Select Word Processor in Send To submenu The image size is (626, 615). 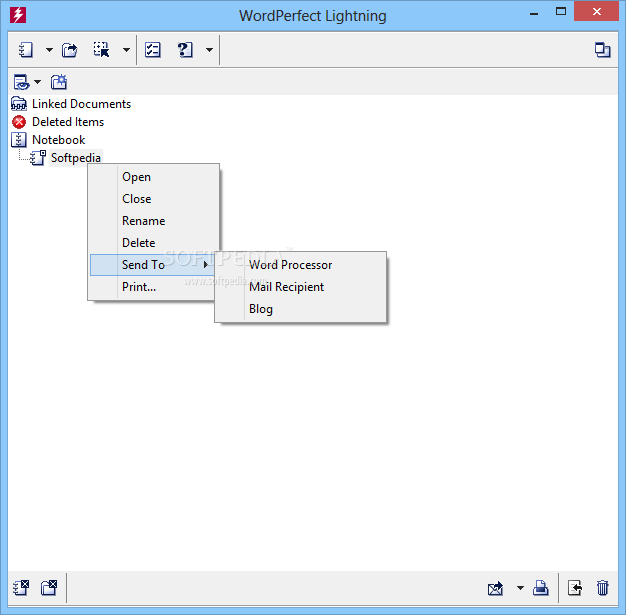(300, 265)
